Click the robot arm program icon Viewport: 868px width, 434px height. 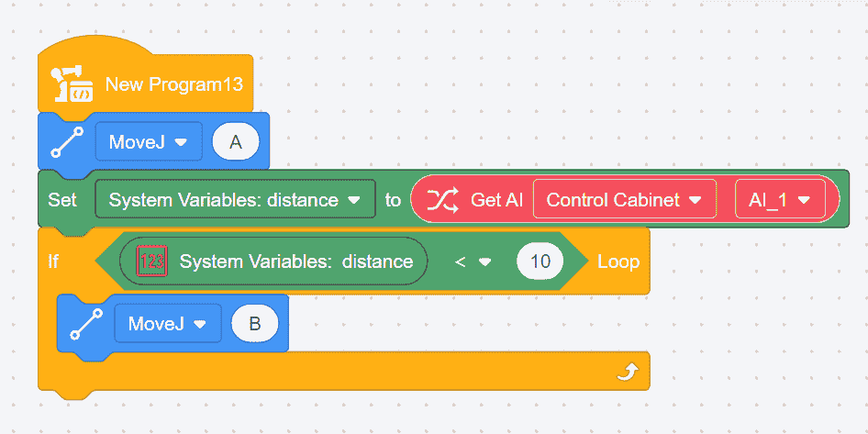(x=72, y=83)
